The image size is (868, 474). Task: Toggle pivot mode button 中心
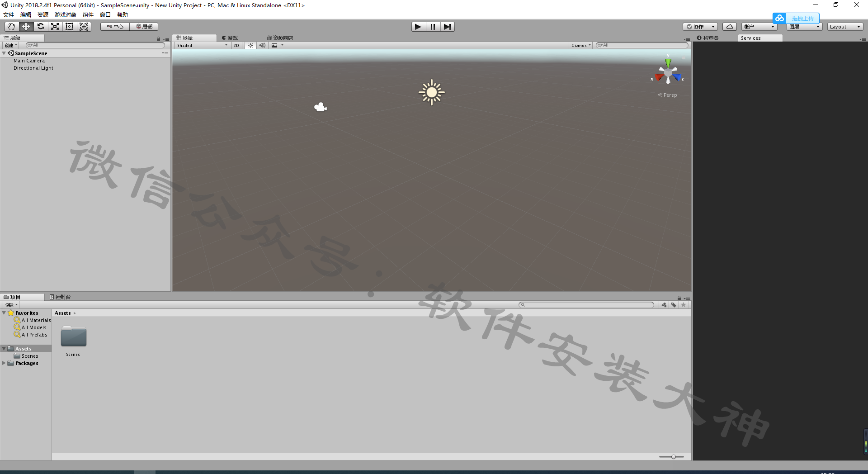[115, 27]
